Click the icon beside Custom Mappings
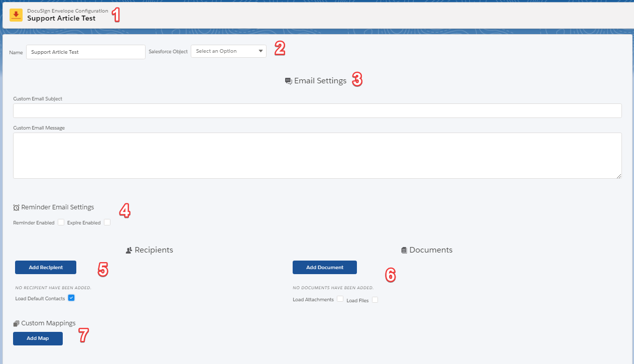This screenshot has width=634, height=364. pos(16,323)
